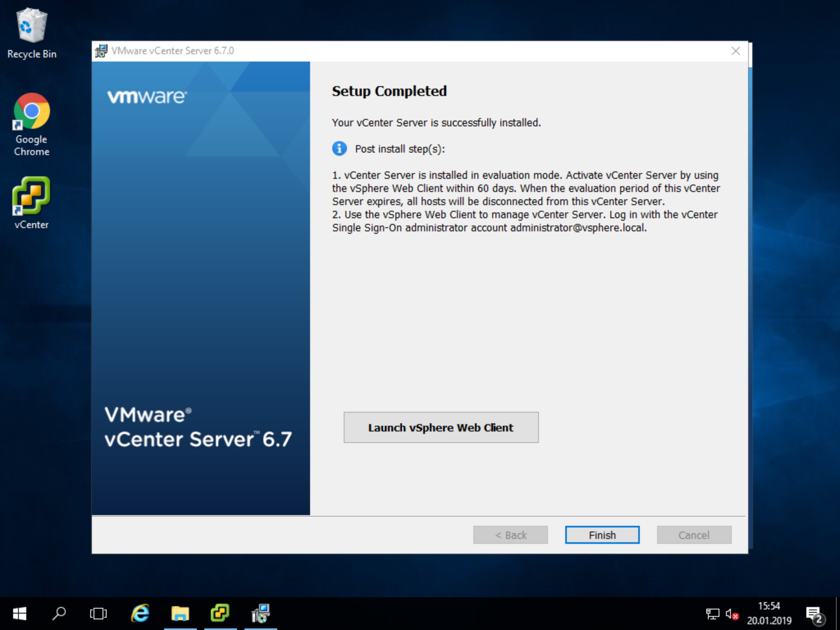Open Internet Explorer from the taskbar

coord(140,614)
